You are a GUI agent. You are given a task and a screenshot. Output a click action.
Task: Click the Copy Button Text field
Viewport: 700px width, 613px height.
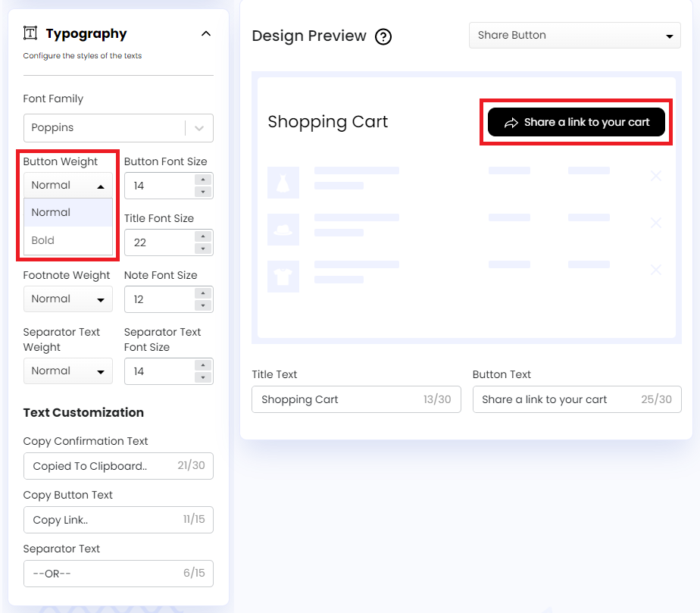point(98,520)
